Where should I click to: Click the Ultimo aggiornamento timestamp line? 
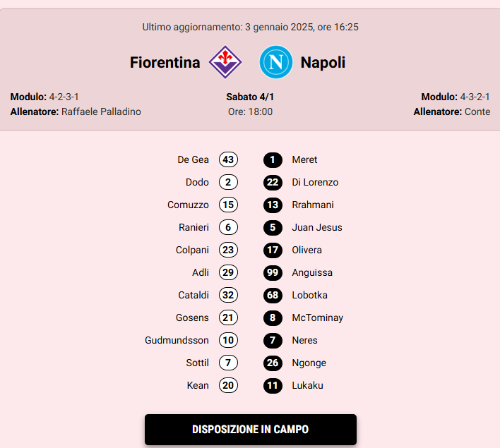(250, 28)
